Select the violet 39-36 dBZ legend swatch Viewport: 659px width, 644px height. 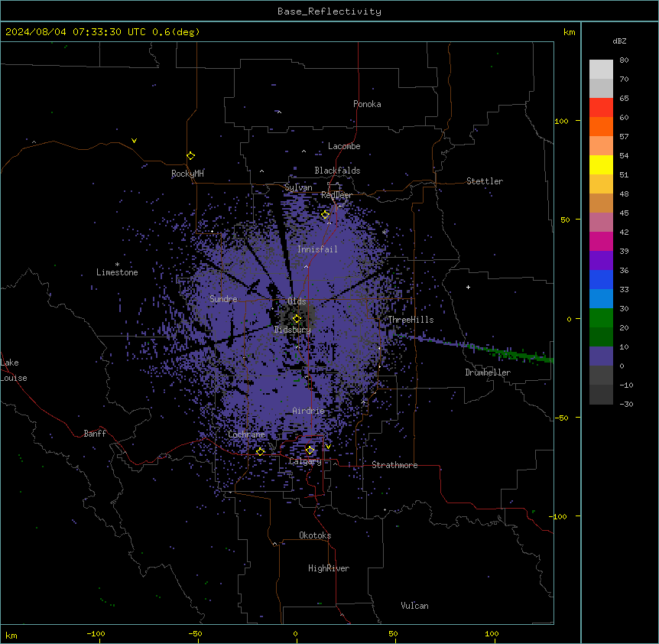(601, 261)
